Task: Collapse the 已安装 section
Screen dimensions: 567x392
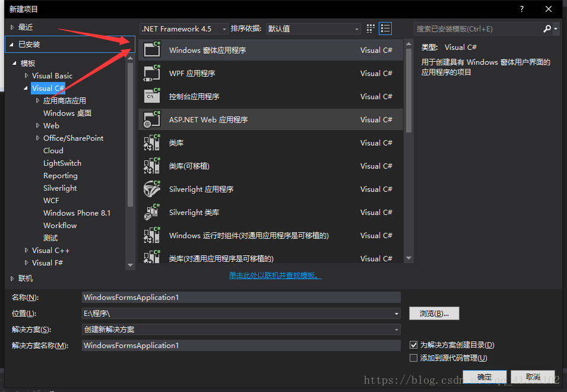Action: pyautogui.click(x=11, y=45)
